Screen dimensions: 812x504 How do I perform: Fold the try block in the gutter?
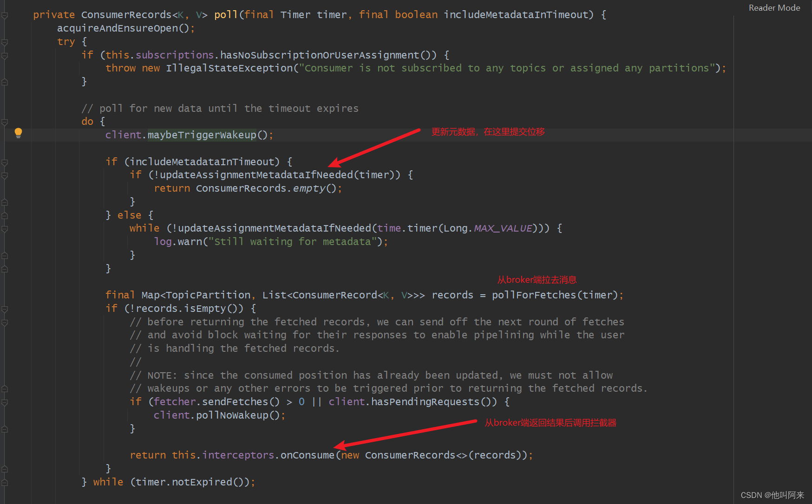pos(5,42)
